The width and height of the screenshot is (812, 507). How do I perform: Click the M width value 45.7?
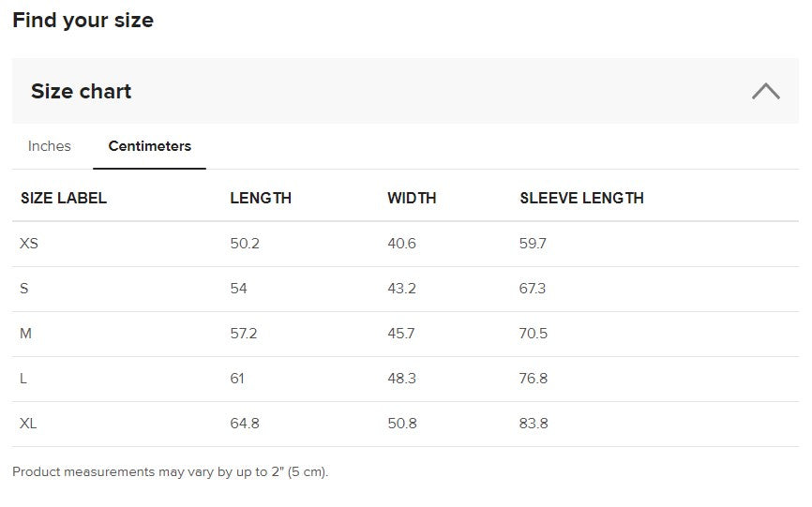[401, 334]
